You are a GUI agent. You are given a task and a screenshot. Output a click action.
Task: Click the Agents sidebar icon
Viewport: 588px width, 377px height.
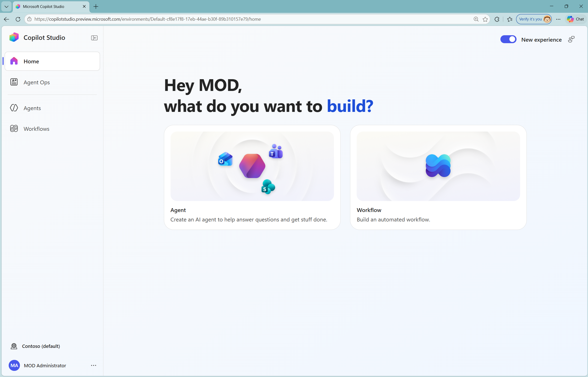(x=14, y=108)
